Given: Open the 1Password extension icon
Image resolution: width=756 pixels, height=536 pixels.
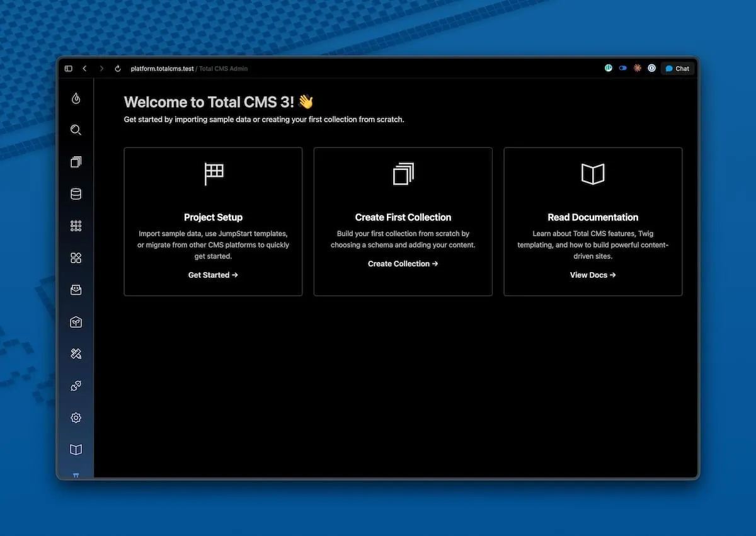Looking at the screenshot, I should 652,68.
